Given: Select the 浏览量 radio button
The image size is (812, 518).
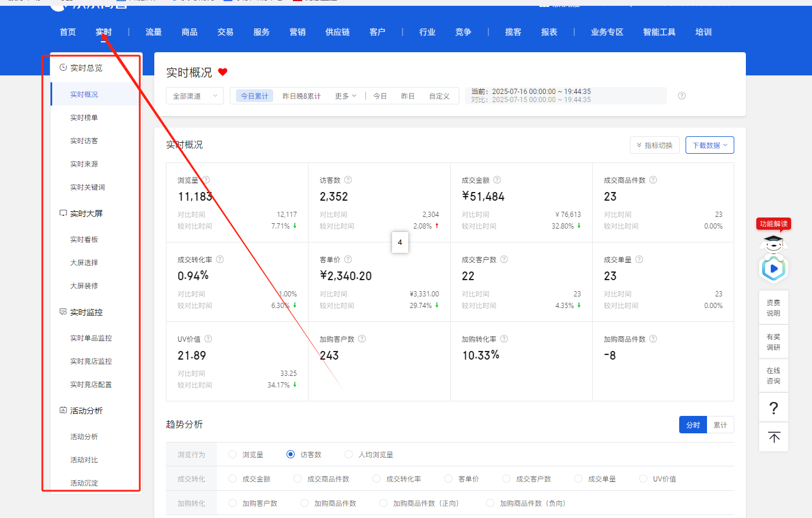Looking at the screenshot, I should [x=233, y=455].
